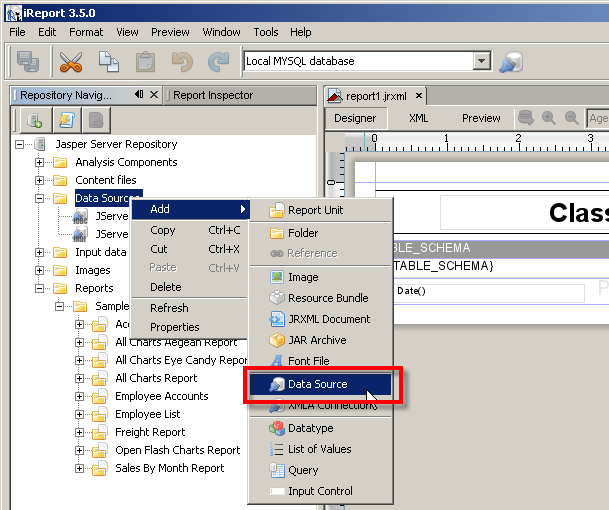
Task: Select Folder in Add submenu
Action: click(x=320, y=233)
